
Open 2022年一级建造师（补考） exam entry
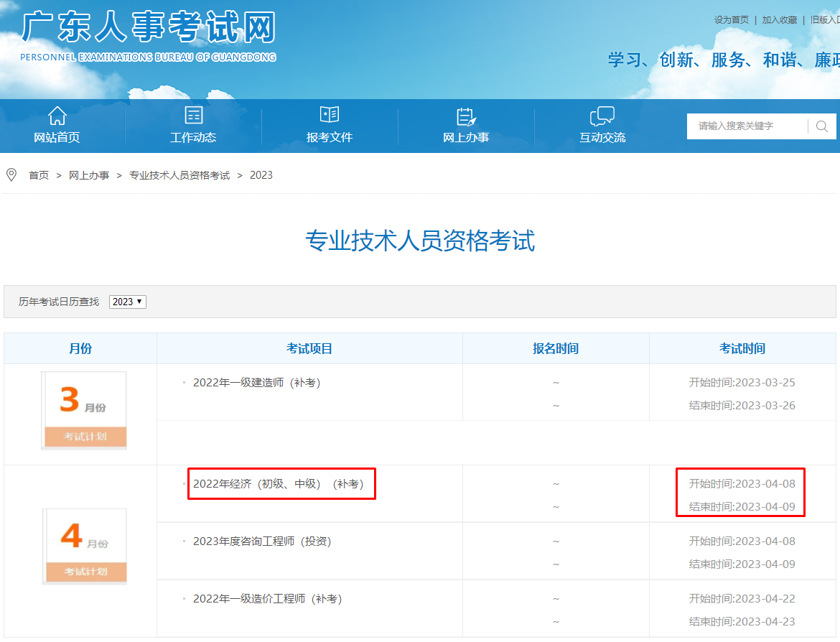256,383
